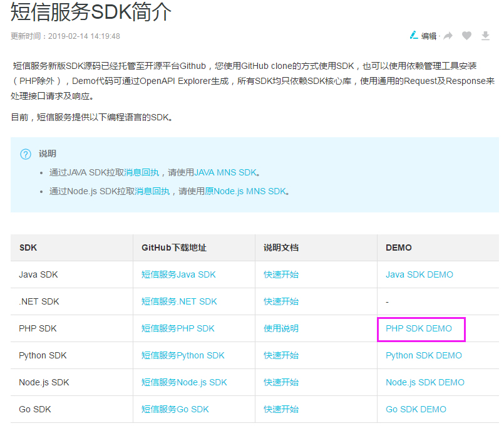Click the download icon
The width and height of the screenshot is (504, 438).
tap(485, 36)
